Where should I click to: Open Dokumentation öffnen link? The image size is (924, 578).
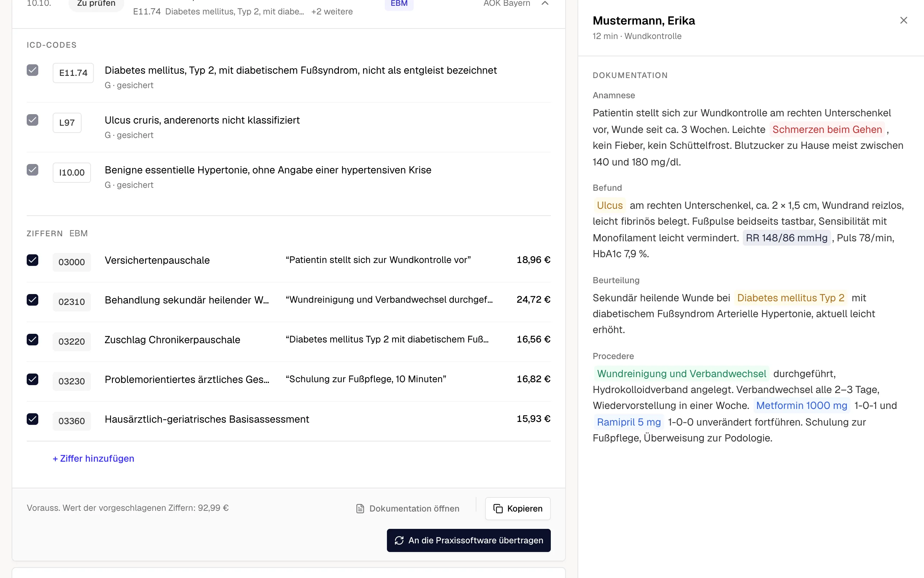(407, 508)
